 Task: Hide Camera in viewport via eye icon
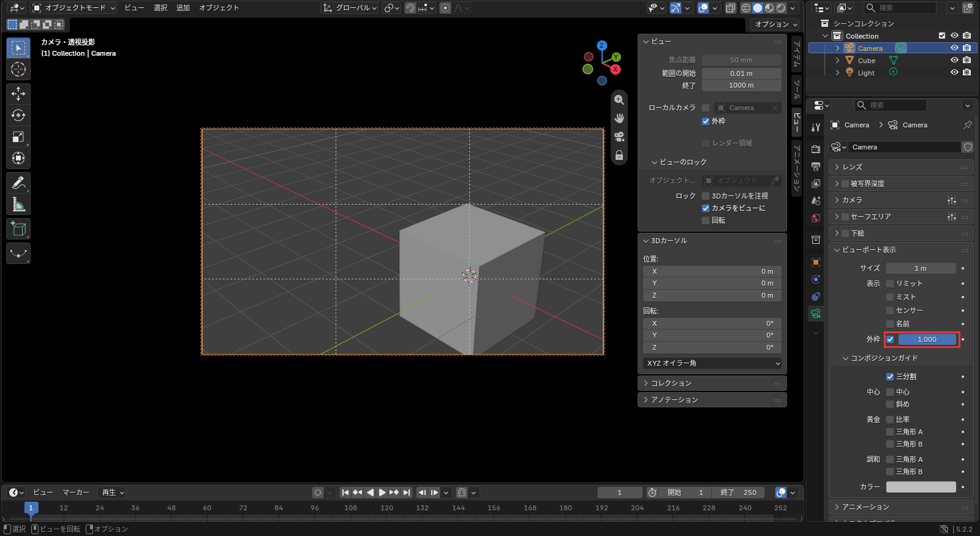[x=954, y=48]
